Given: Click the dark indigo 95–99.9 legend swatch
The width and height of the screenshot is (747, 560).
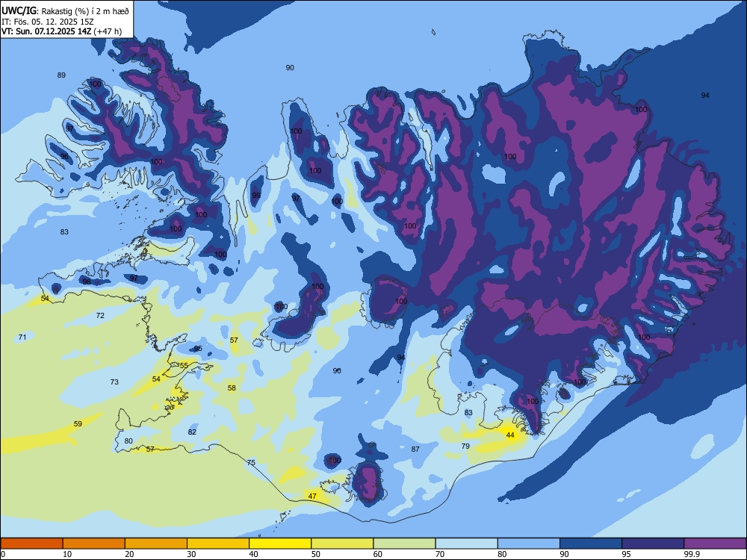Looking at the screenshot, I should click(653, 544).
